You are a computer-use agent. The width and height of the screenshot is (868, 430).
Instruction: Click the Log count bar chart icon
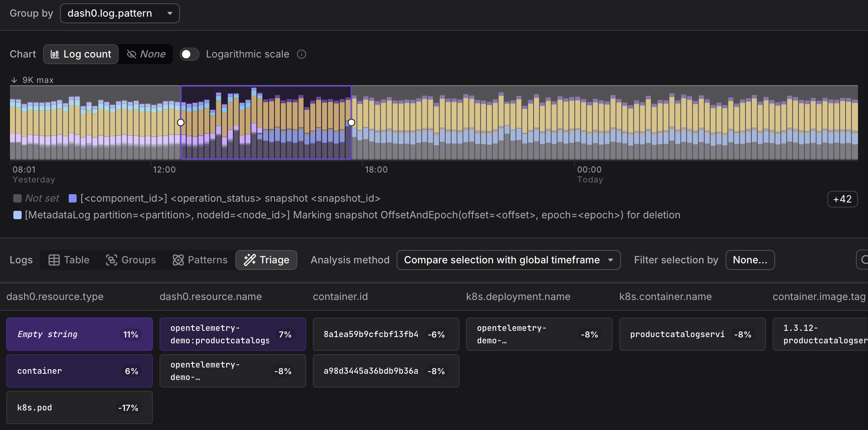(55, 54)
